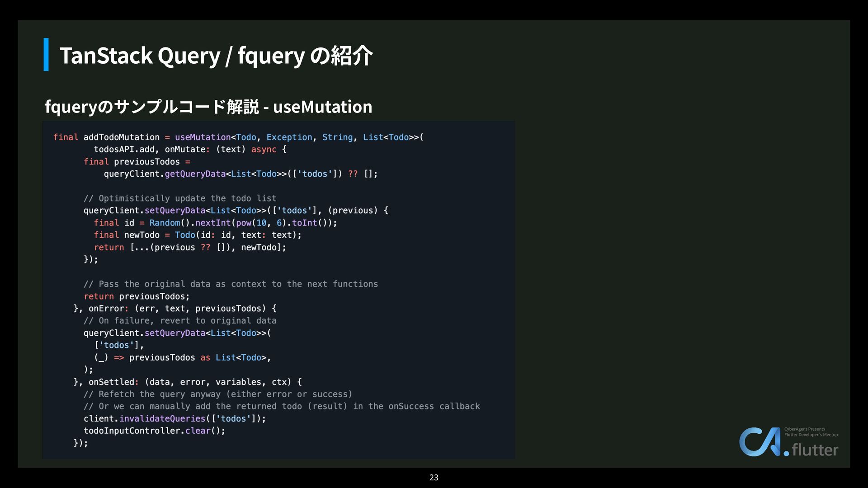Click the 'final newTodo = Todo(id: id, text: text);' line
The image size is (868, 488).
198,235
